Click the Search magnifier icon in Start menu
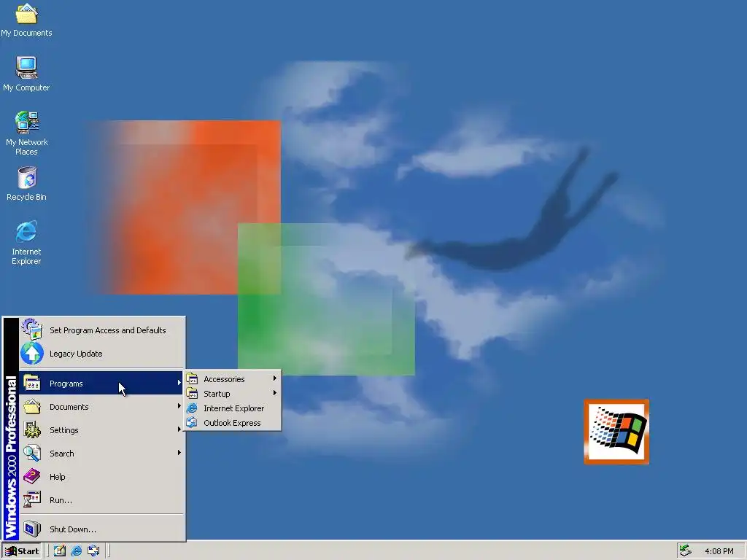This screenshot has width=747, height=560. pos(32,453)
